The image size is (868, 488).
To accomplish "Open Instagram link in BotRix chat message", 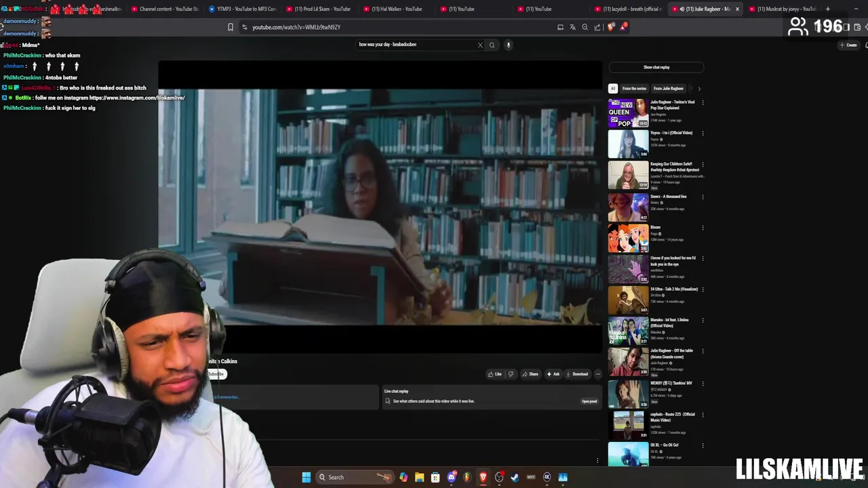I will 137,98.
